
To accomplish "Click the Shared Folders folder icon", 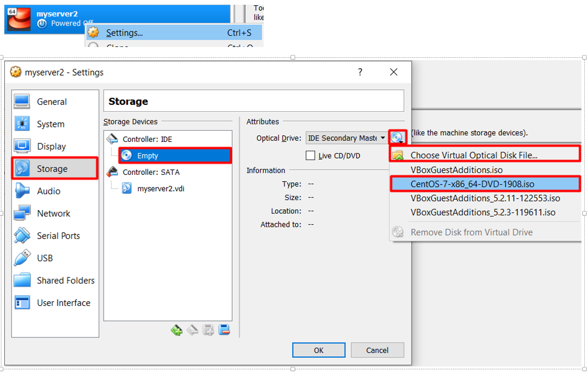I will (x=22, y=280).
